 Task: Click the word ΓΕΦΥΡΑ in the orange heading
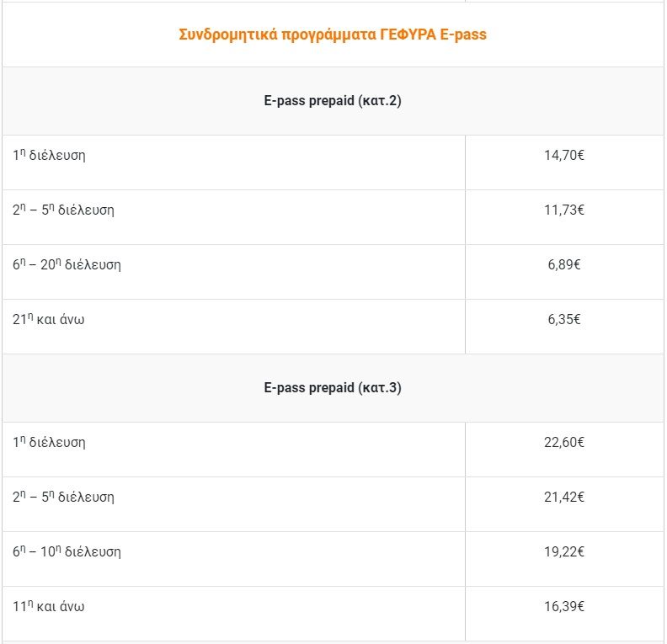[x=408, y=35]
